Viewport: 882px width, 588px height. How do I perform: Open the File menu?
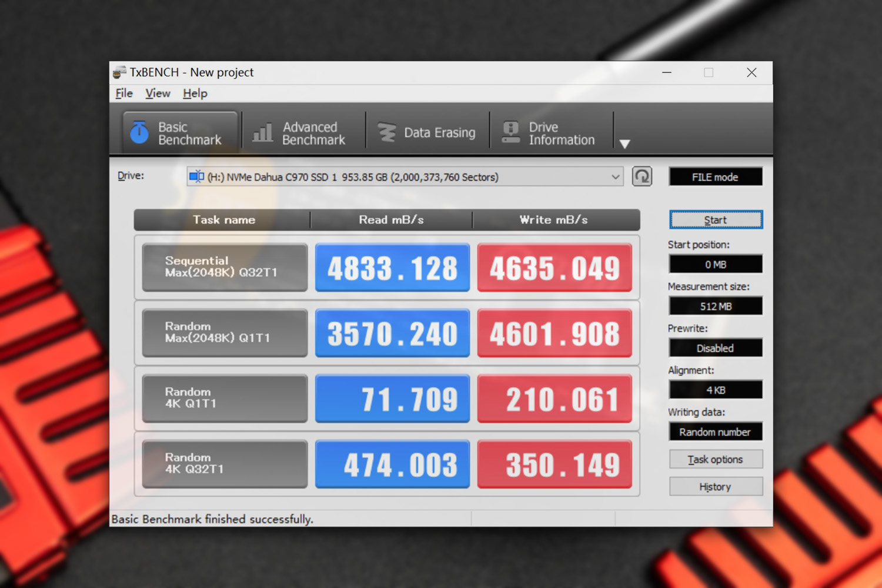(123, 93)
